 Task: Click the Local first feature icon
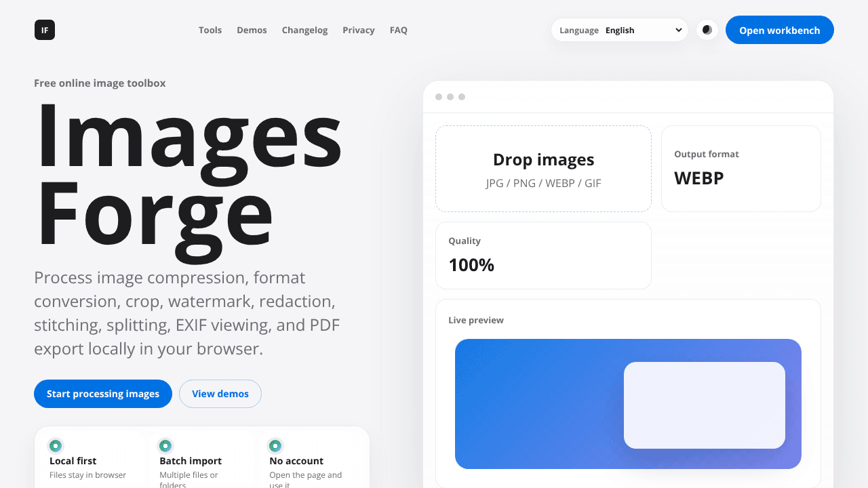pos(56,446)
